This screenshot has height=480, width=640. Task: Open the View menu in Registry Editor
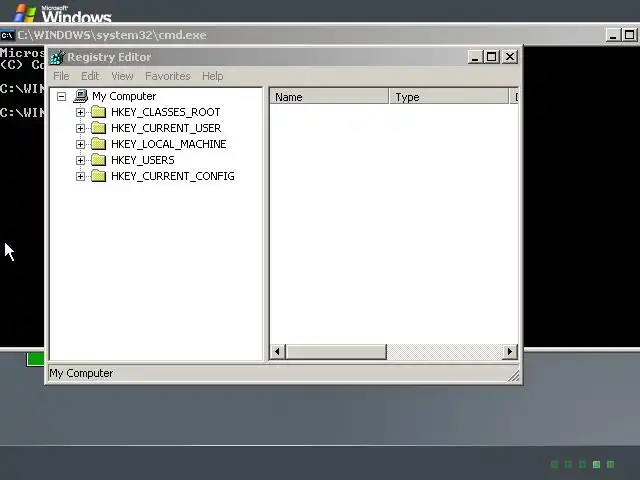122,76
